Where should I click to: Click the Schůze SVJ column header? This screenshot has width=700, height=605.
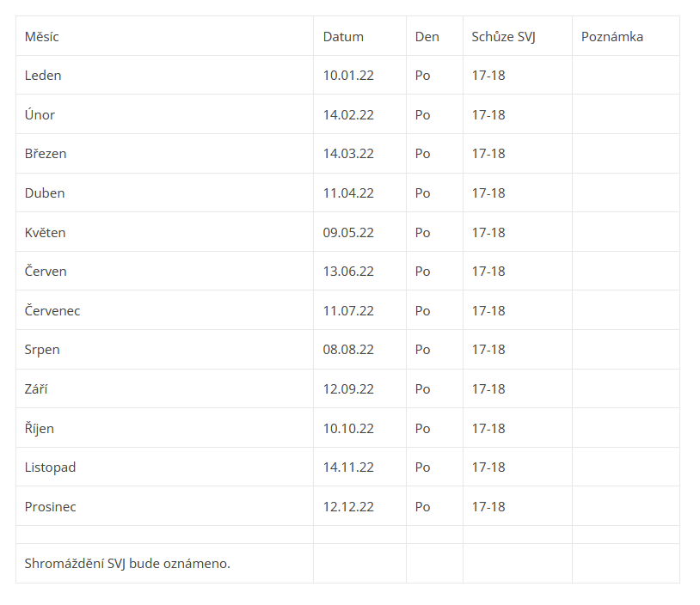[503, 37]
